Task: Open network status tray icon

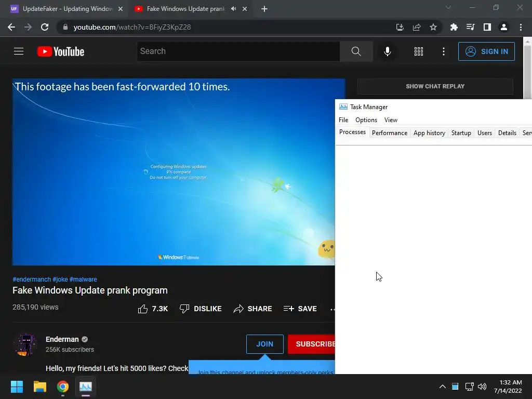Action: tap(469, 387)
